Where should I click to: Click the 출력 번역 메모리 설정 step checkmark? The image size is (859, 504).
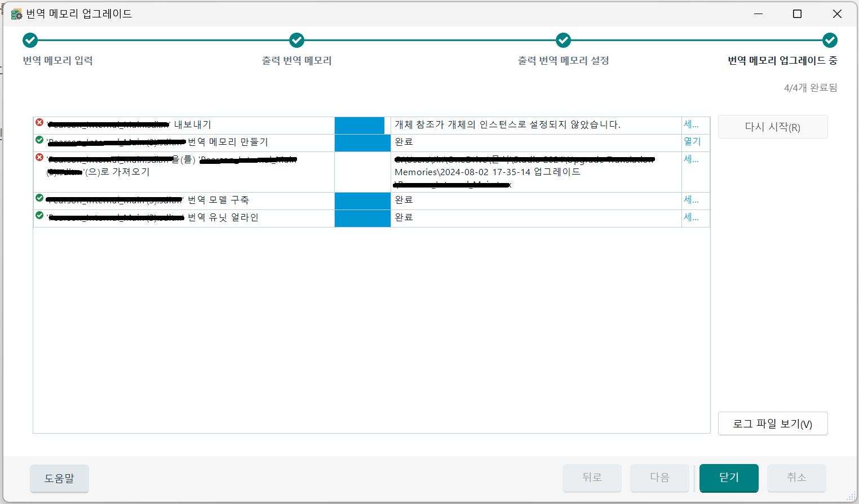[x=563, y=40]
